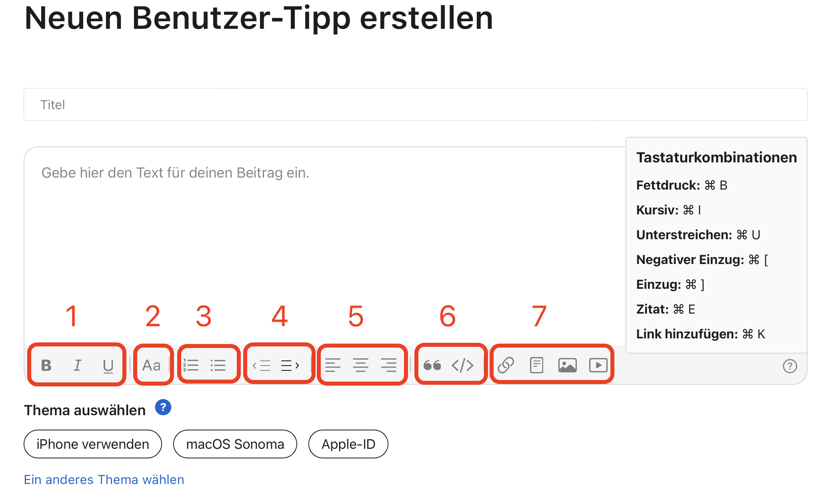Viewport: 820px width, 504px height.
Task: Center-align the text
Action: (x=361, y=365)
